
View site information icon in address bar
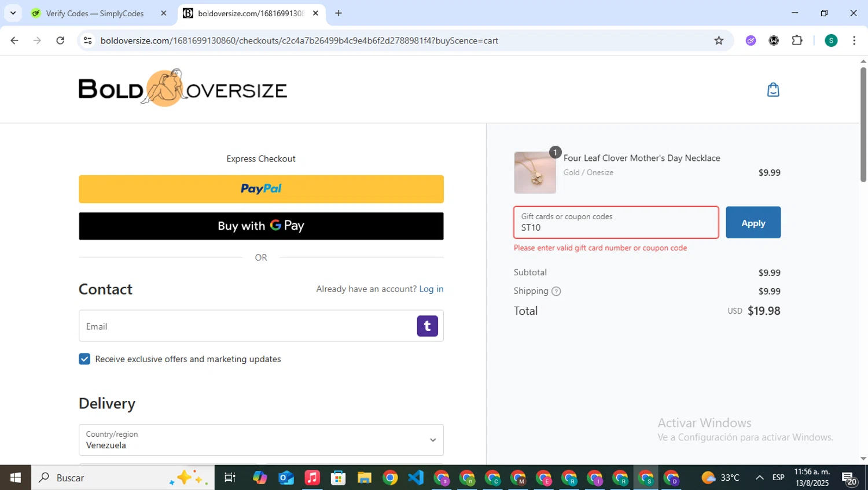88,40
